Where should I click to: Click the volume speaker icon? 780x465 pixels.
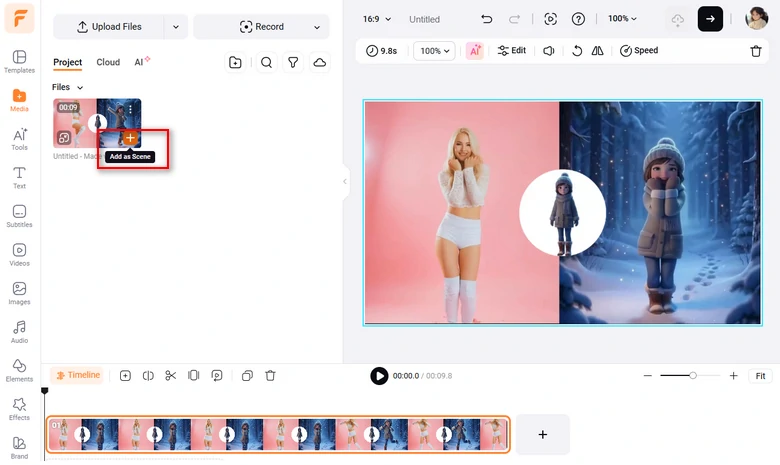click(549, 51)
